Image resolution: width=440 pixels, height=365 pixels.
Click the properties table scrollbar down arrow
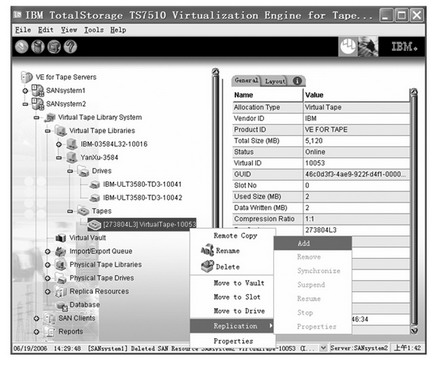pyautogui.click(x=414, y=330)
